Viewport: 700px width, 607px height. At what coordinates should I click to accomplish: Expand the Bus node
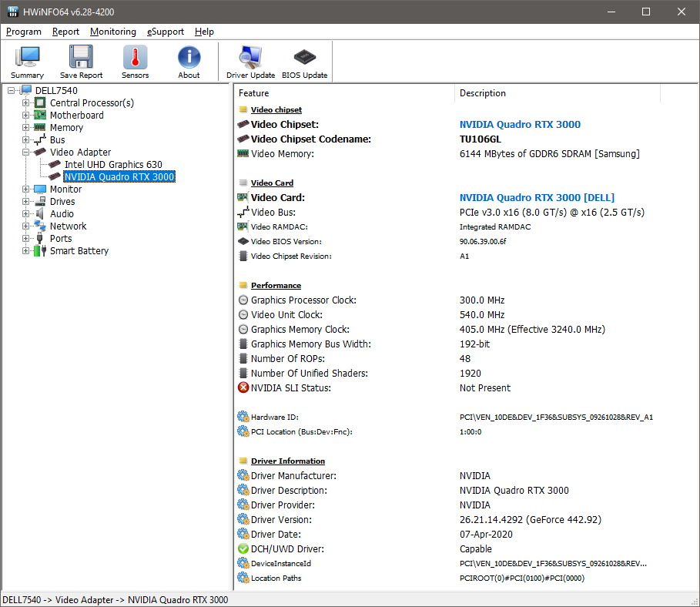[x=26, y=139]
